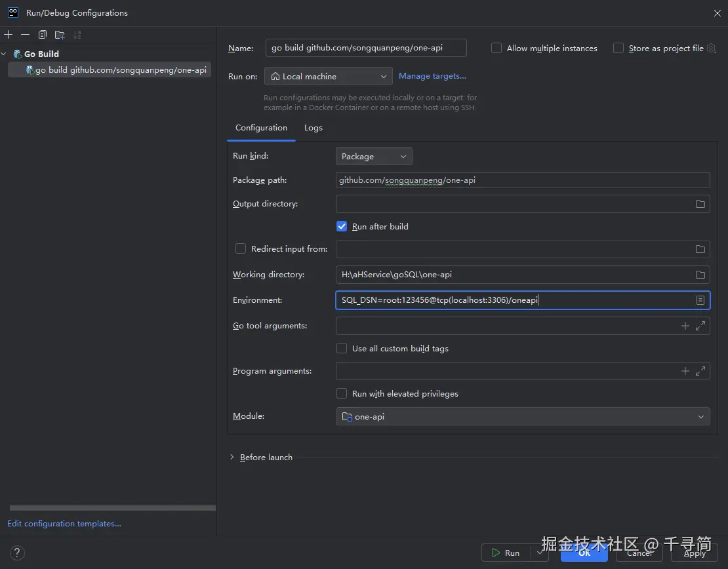This screenshot has height=569, width=728.
Task: Focus the Package path field
Action: [x=523, y=180]
